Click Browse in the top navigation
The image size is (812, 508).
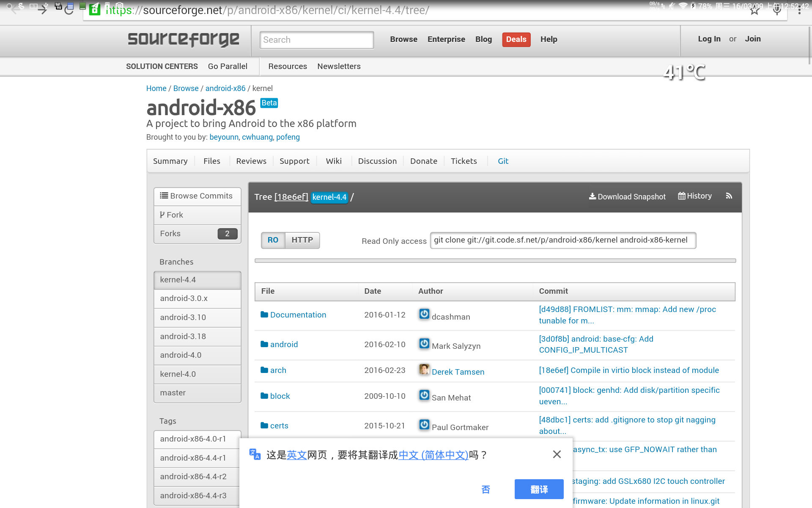[x=403, y=39]
